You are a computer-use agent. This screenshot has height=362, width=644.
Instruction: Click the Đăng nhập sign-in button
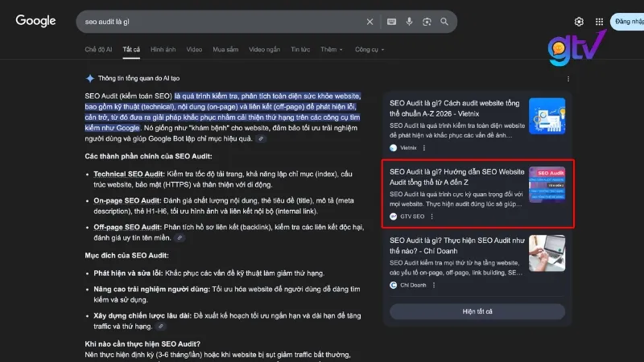pyautogui.click(x=628, y=22)
